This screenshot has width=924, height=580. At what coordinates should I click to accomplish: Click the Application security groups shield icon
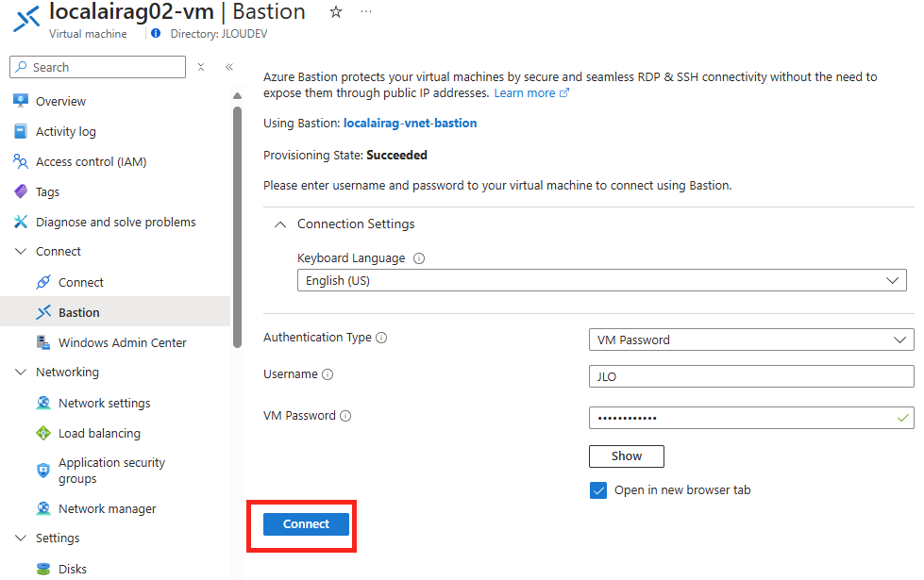pos(43,471)
